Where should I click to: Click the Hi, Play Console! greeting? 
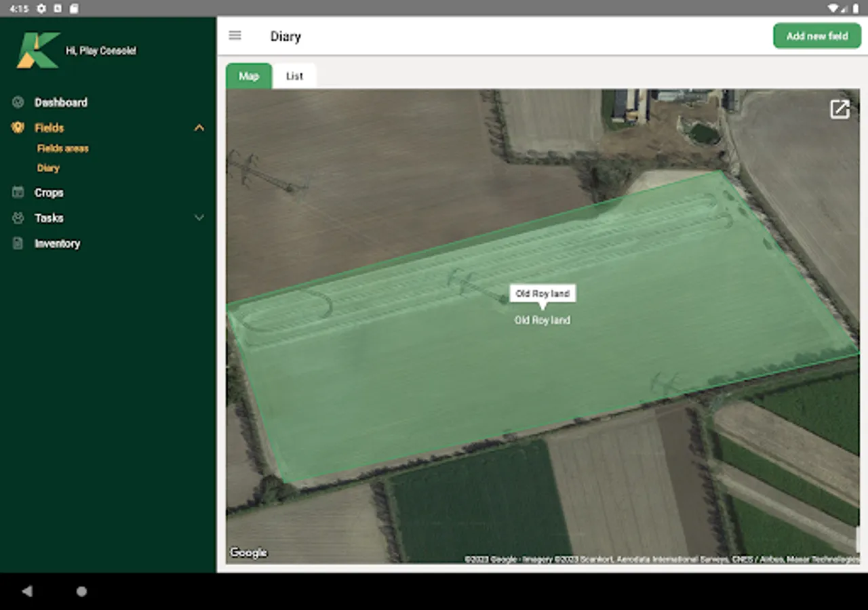[101, 51]
